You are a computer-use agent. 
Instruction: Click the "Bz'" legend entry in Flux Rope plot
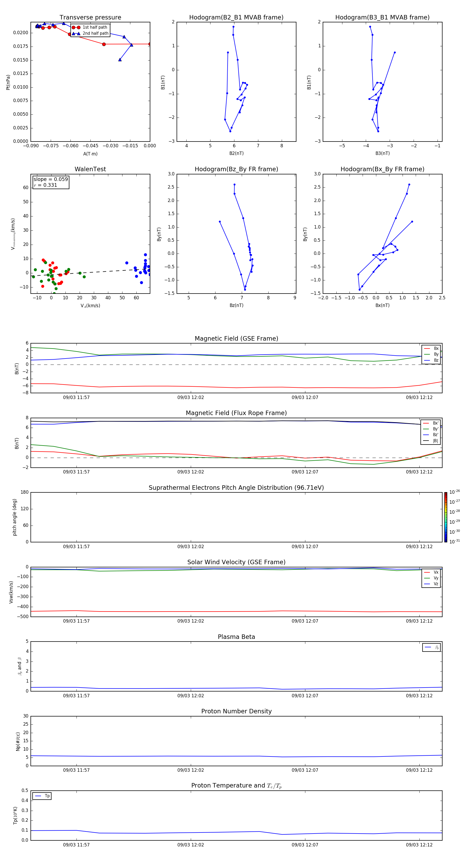point(431,435)
